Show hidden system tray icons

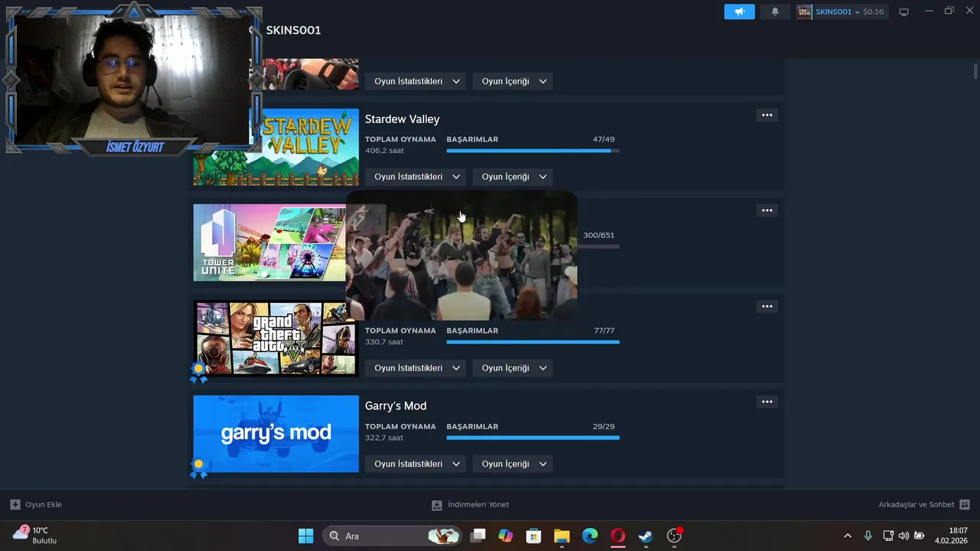pyautogui.click(x=848, y=536)
